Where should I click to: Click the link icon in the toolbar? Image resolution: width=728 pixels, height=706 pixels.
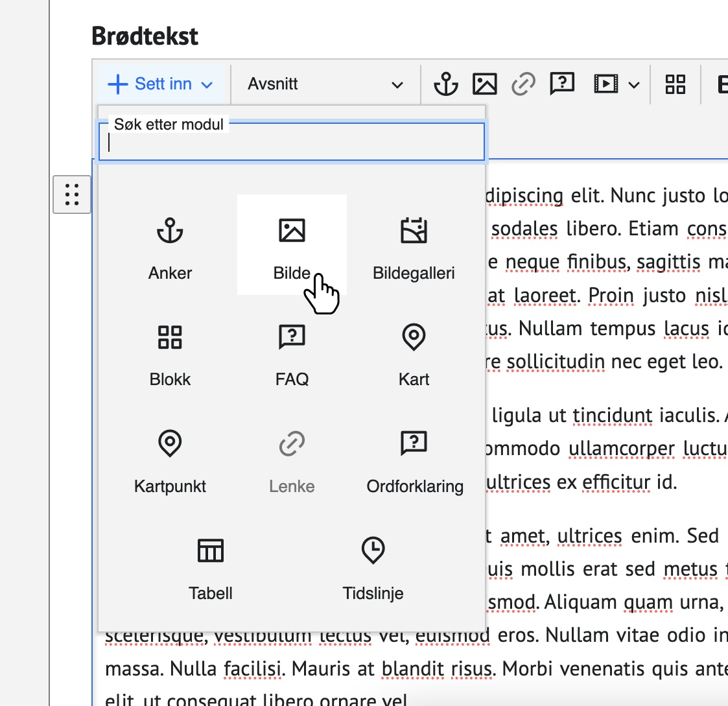[523, 84]
